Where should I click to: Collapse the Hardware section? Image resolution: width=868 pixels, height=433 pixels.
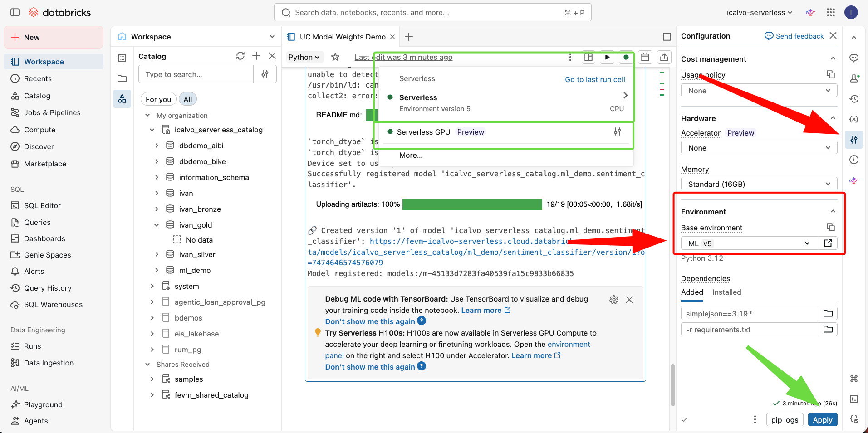[x=833, y=118]
